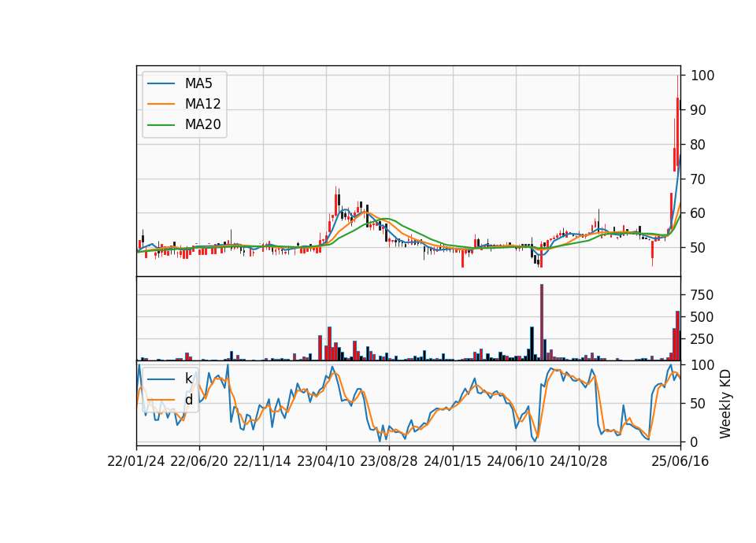Click the 24/10/28 date tick label
This screenshot has width=756, height=543.
point(579,462)
